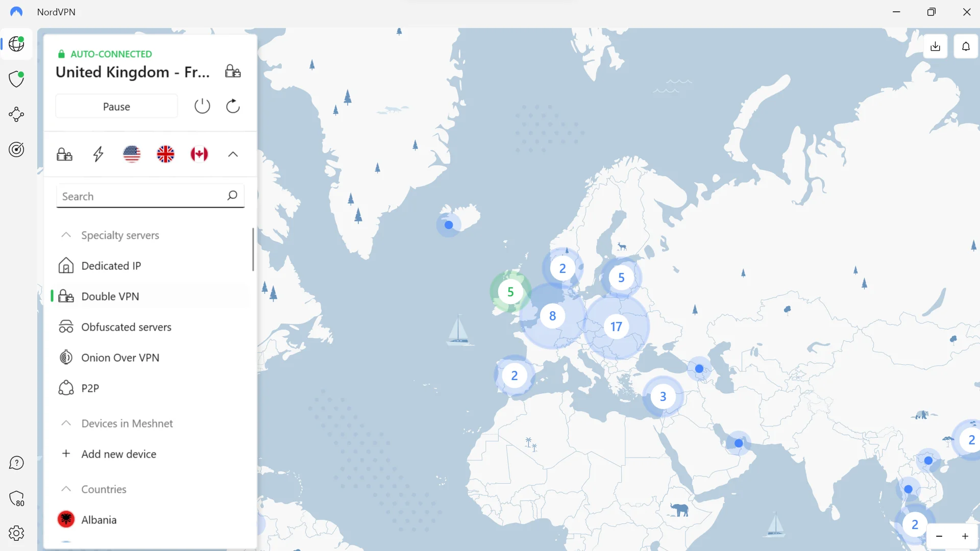Click NordVPN logo in title bar
The height and width of the screenshot is (551, 980).
[x=16, y=12]
